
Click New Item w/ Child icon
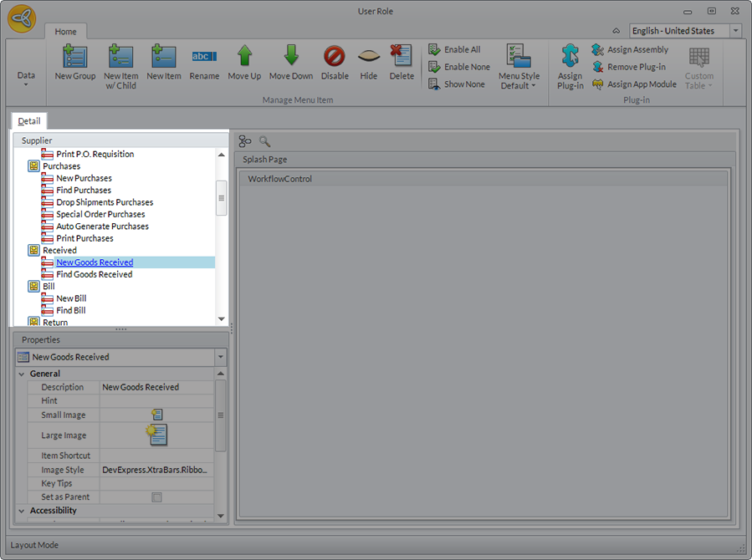tap(121, 57)
